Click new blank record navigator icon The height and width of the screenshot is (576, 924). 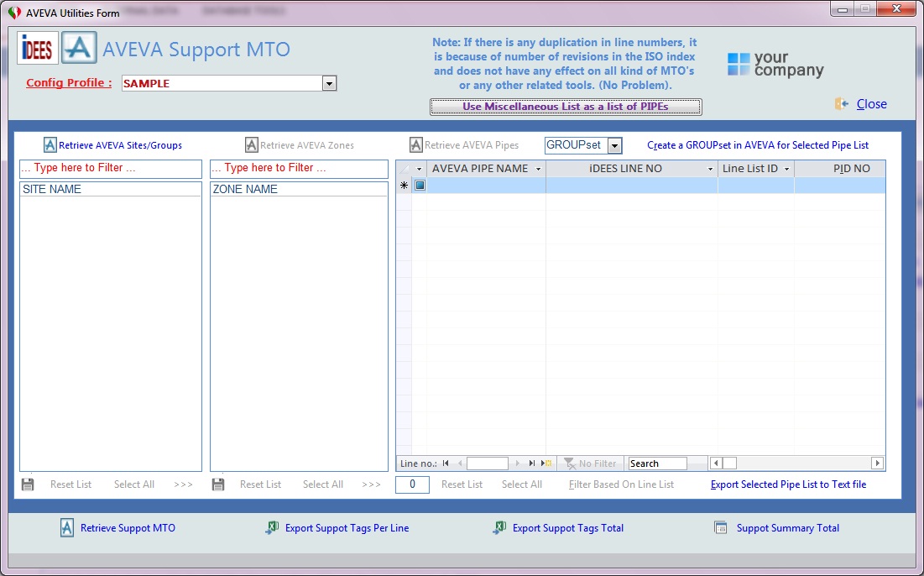[x=546, y=463]
